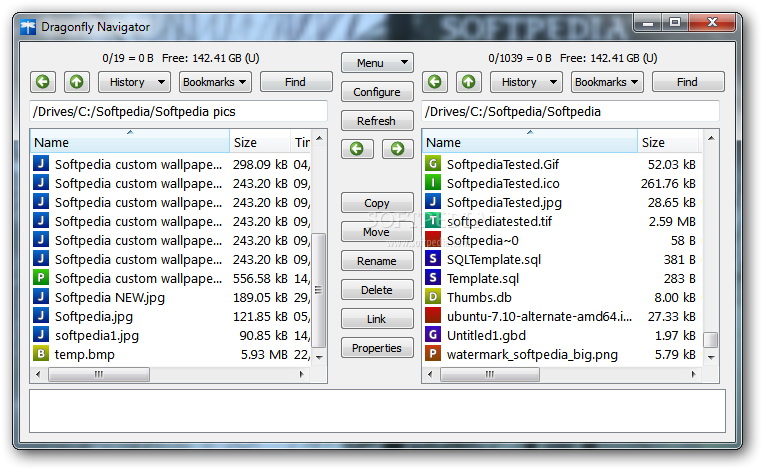Go up a folder in right pane
This screenshot has height=470, width=763.
pos(468,82)
